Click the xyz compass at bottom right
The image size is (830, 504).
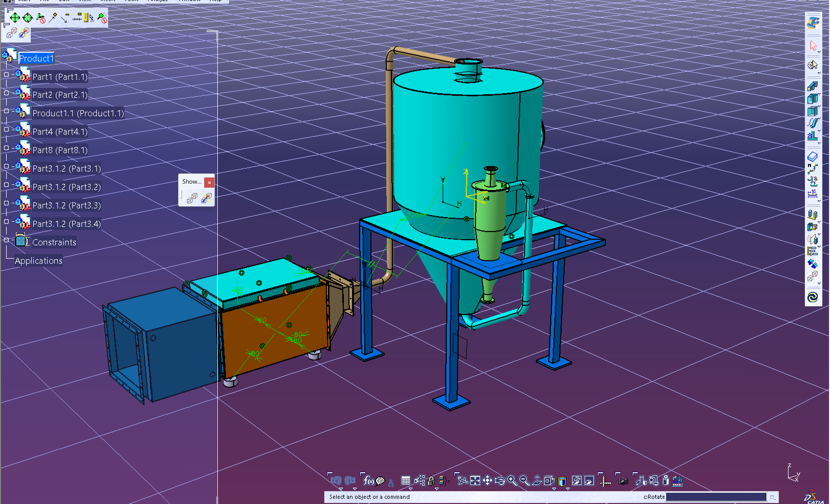(793, 473)
